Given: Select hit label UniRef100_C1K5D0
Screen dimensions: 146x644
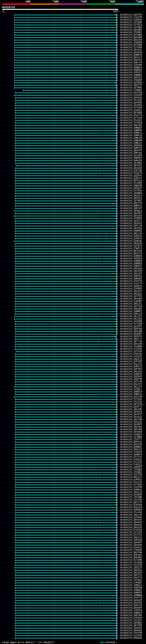Looking at the screenshot, I should pos(131,301).
